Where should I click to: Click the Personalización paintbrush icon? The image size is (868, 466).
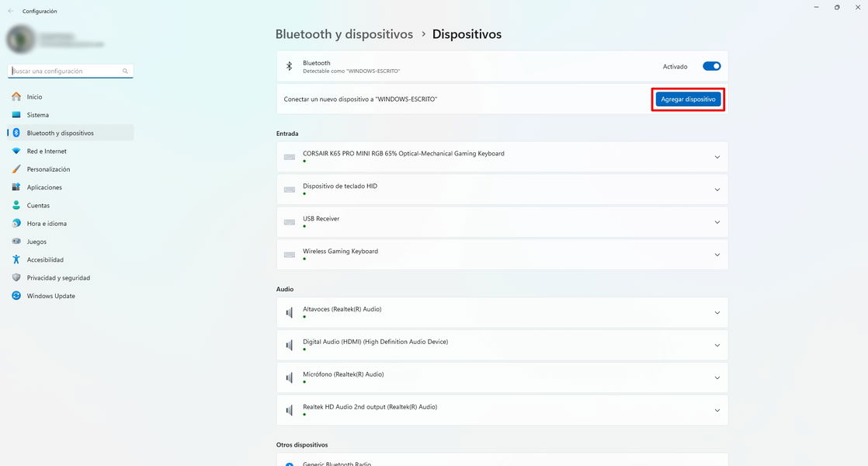click(16, 169)
